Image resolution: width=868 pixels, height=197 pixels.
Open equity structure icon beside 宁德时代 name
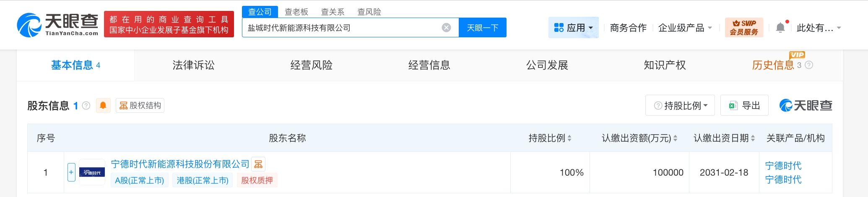tap(258, 164)
